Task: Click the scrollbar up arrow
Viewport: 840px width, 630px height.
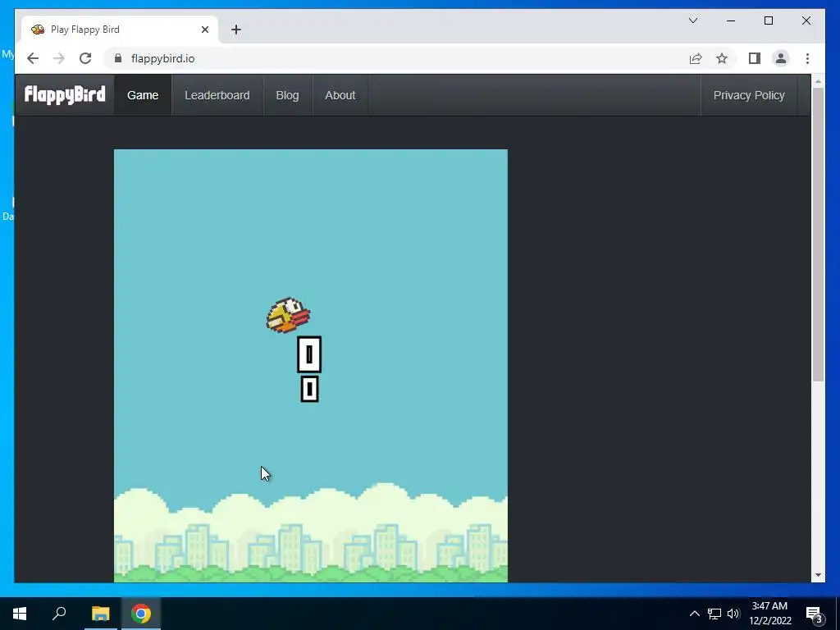Action: [x=818, y=81]
